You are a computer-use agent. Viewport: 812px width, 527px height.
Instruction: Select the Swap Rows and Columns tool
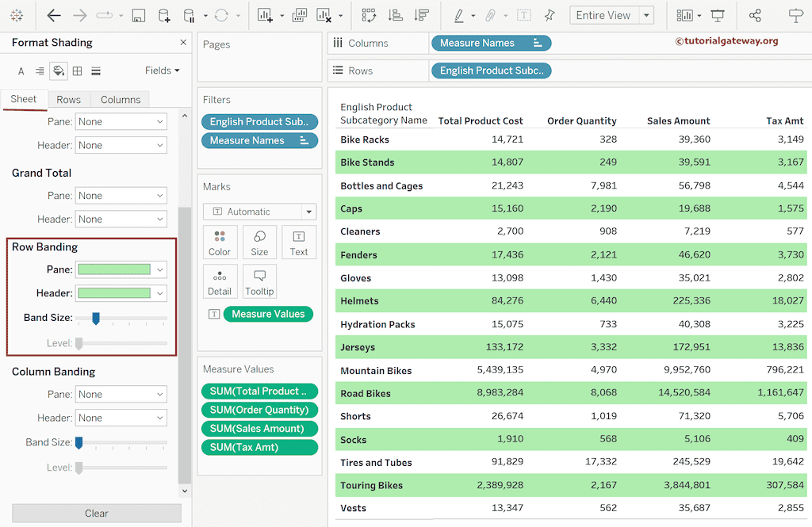click(x=369, y=16)
